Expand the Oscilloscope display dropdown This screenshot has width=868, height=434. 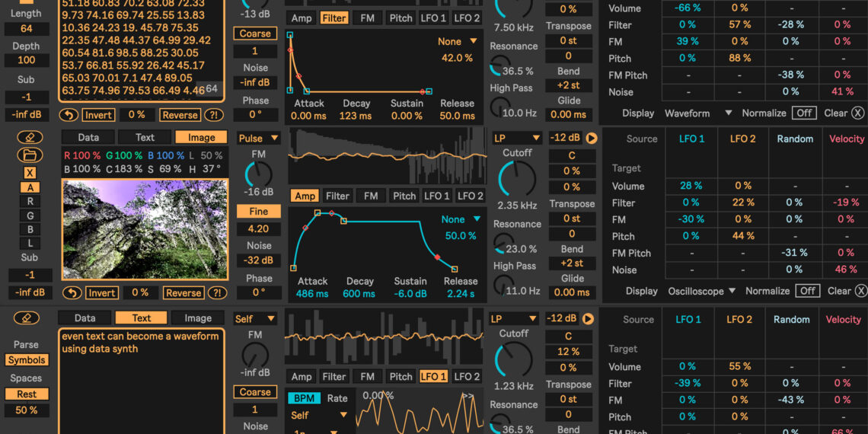coord(701,291)
